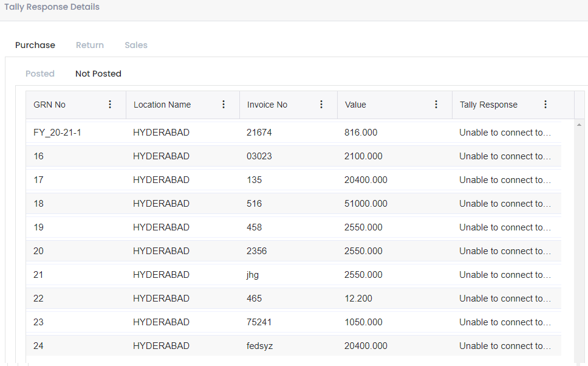The image size is (588, 366).
Task: Sort by Value column header
Action: (x=355, y=105)
